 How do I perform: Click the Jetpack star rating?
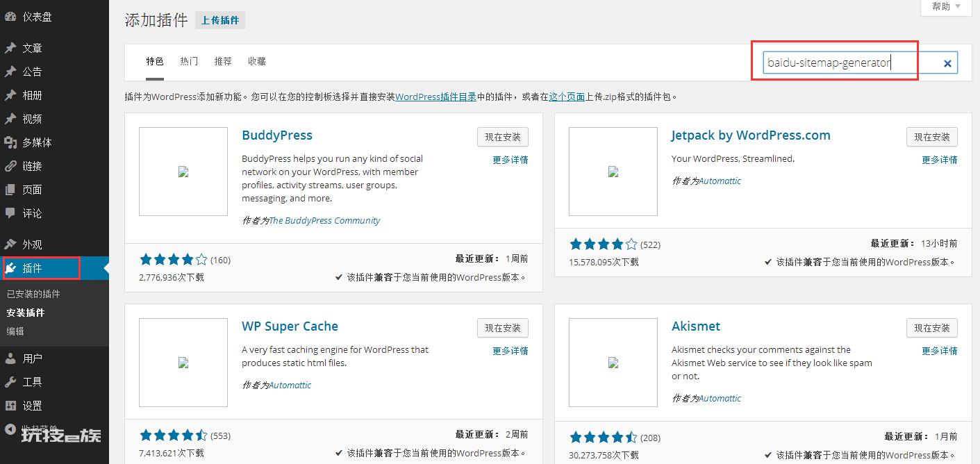click(603, 245)
